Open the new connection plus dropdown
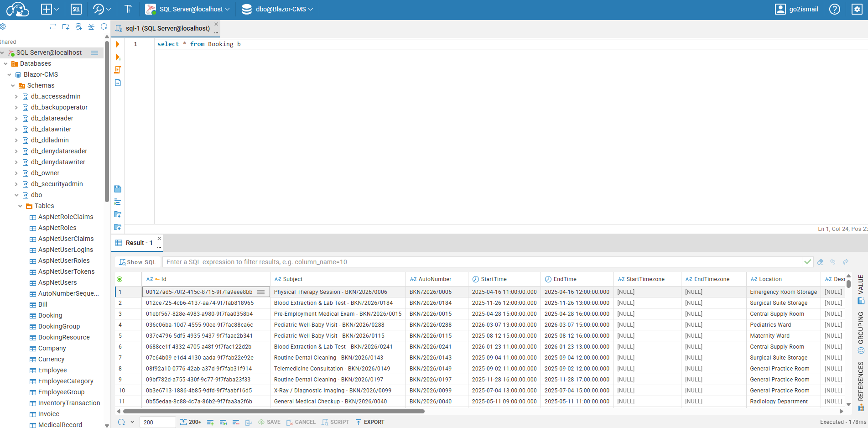This screenshot has width=868, height=428. [x=50, y=9]
